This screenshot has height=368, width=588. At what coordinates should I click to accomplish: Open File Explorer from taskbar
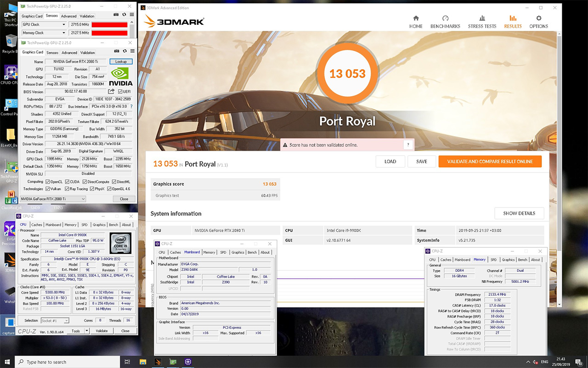tap(142, 362)
